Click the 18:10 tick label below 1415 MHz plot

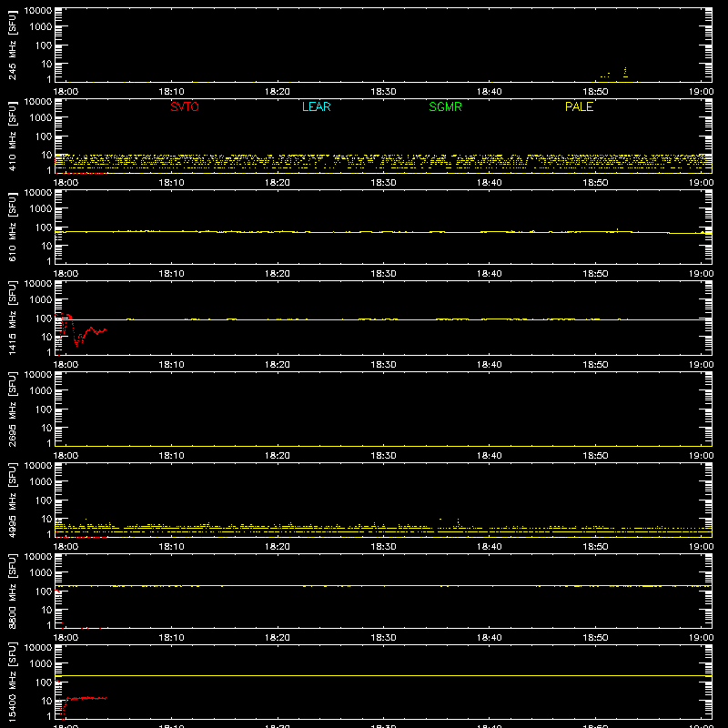171,365
